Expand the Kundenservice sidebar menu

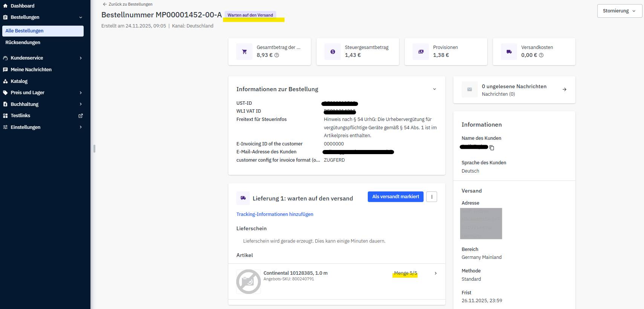[x=80, y=58]
